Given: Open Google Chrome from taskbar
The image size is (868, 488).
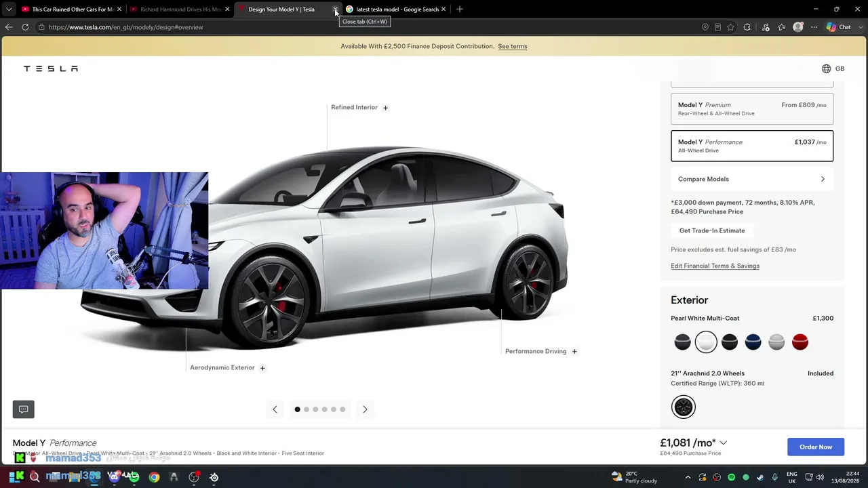Looking at the screenshot, I should pos(155,477).
